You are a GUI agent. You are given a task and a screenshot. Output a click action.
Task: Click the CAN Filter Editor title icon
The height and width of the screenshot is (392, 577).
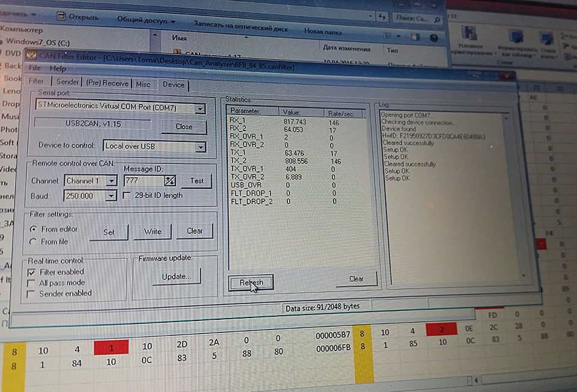point(31,55)
